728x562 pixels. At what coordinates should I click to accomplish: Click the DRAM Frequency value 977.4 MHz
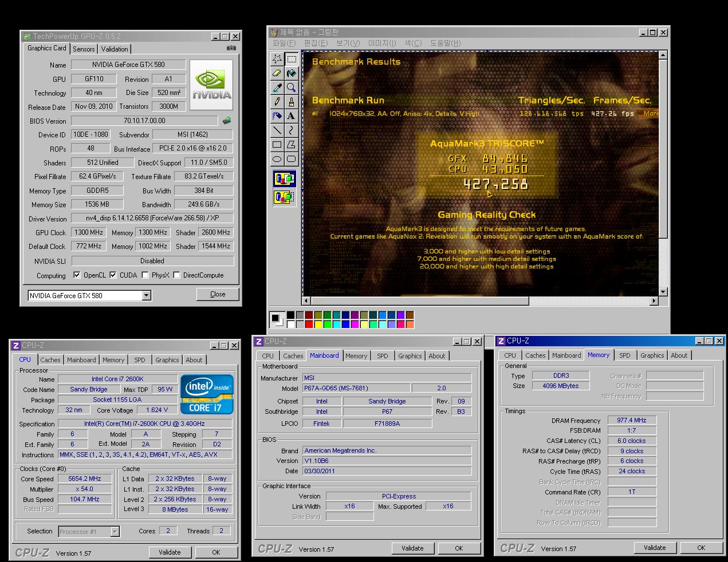(632, 420)
